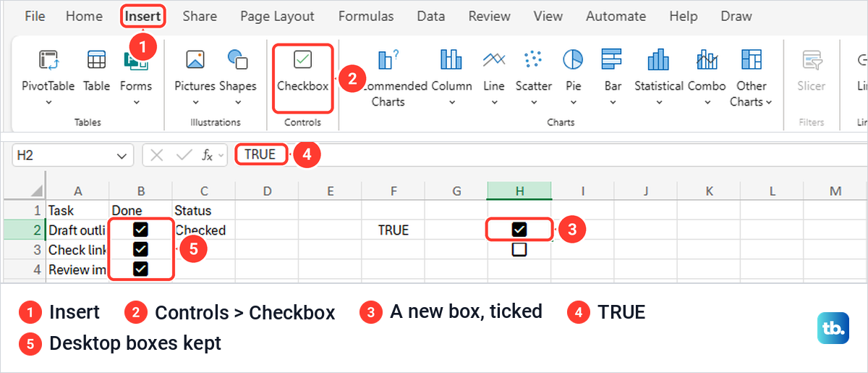Expand the Bar chart dropdown
This screenshot has height=373, width=868.
(613, 103)
